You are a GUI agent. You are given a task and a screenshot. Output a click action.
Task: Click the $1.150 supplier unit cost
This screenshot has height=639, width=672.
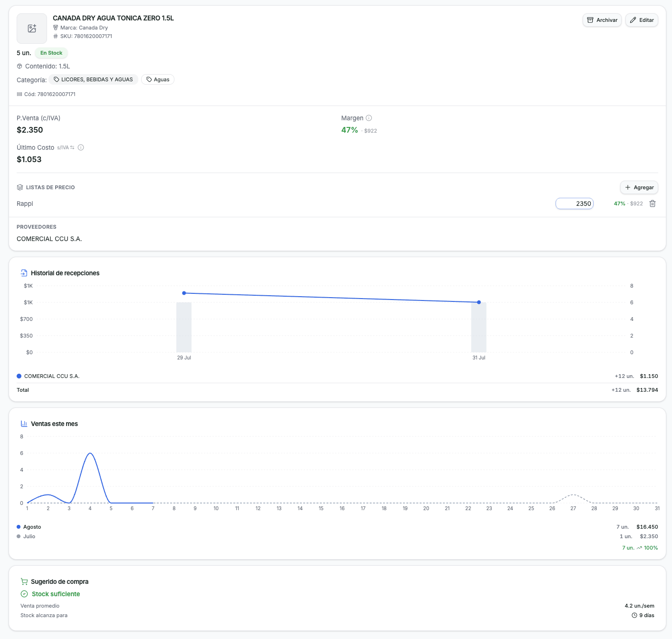click(649, 376)
